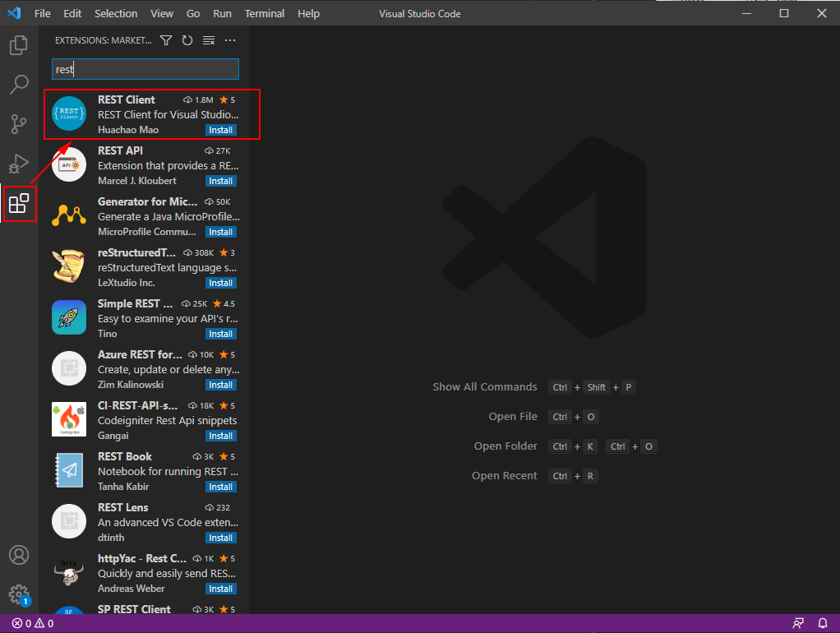Open the Run and Debug view
Image resolution: width=840 pixels, height=633 pixels.
coord(19,164)
